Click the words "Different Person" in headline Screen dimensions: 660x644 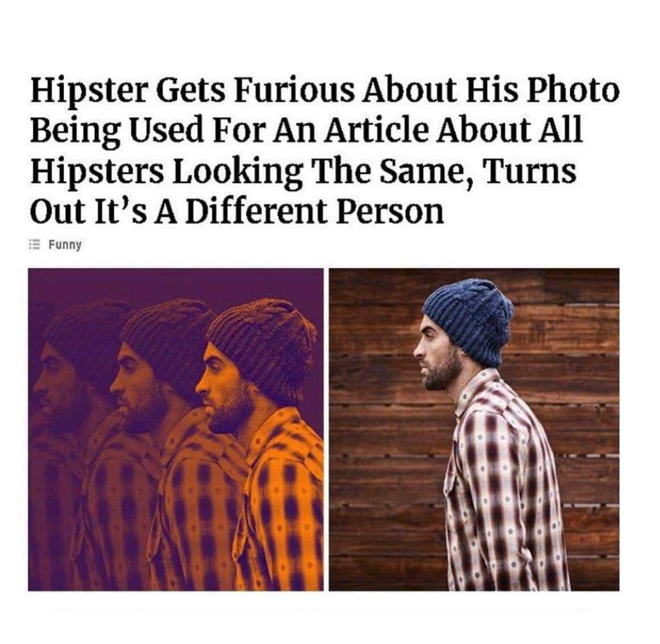[x=314, y=212]
